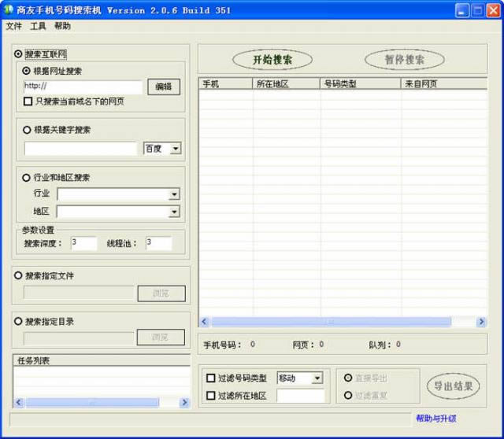
Task: Focus the keyword search text field
Action: [81, 149]
